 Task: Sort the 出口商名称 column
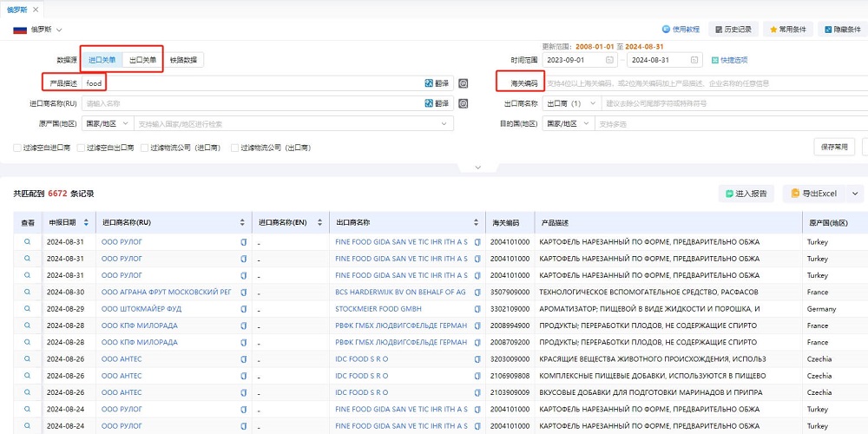[476, 222]
